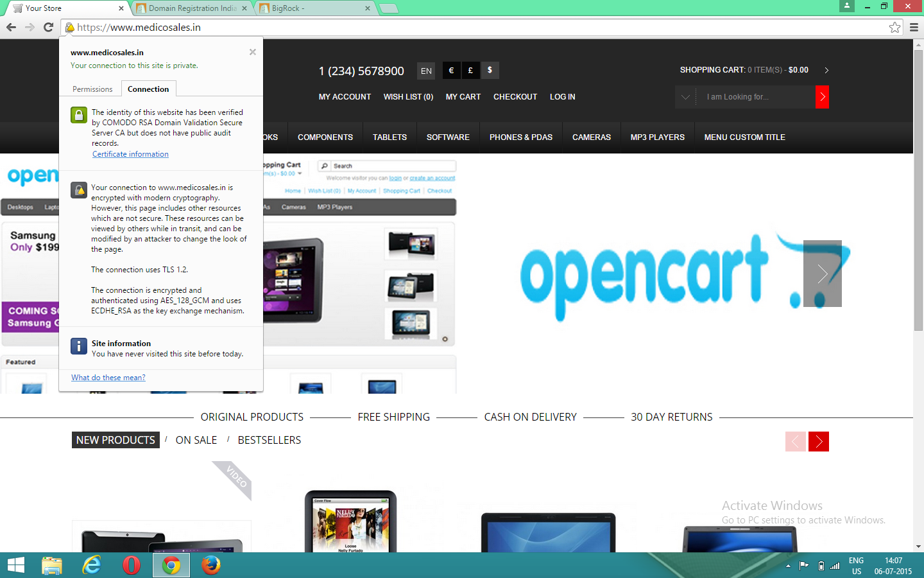
Task: Open the SOFTWARE menu
Action: [448, 137]
